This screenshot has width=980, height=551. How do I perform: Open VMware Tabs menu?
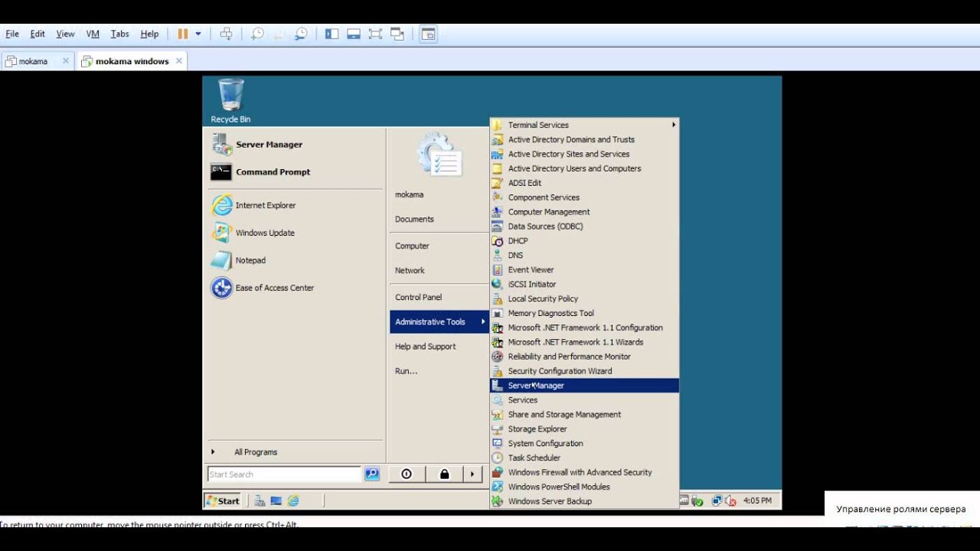point(119,34)
